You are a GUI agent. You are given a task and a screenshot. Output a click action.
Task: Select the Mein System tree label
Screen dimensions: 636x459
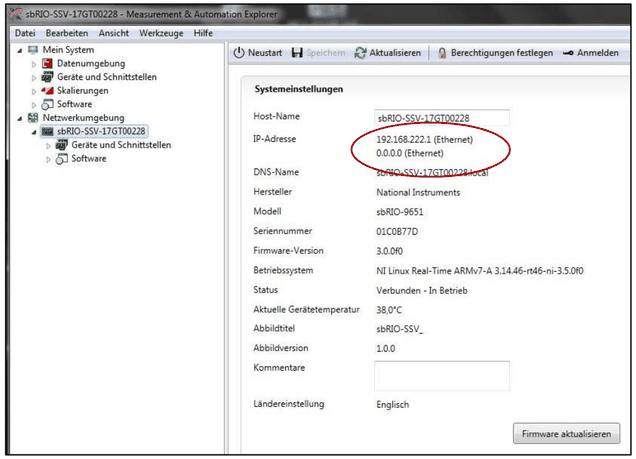pos(68,50)
